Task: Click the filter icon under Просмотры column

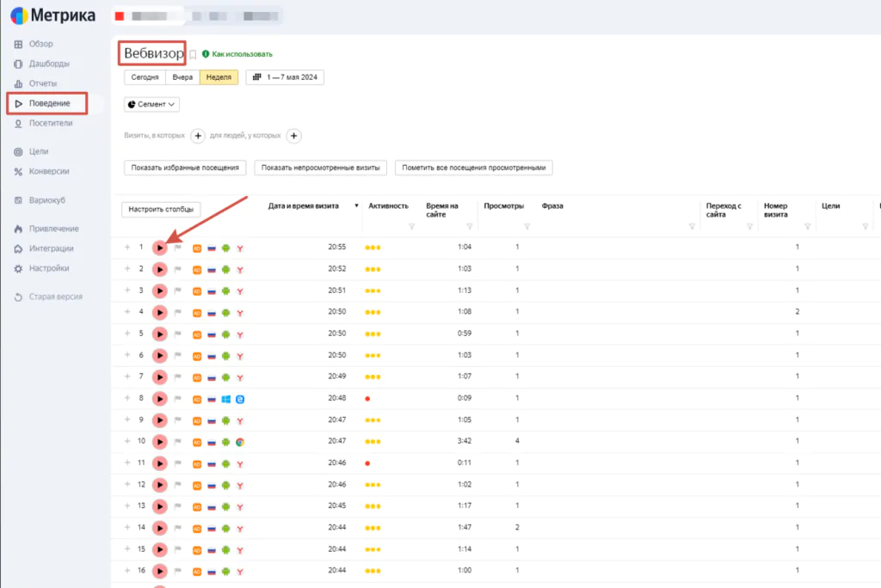Action: [527, 226]
